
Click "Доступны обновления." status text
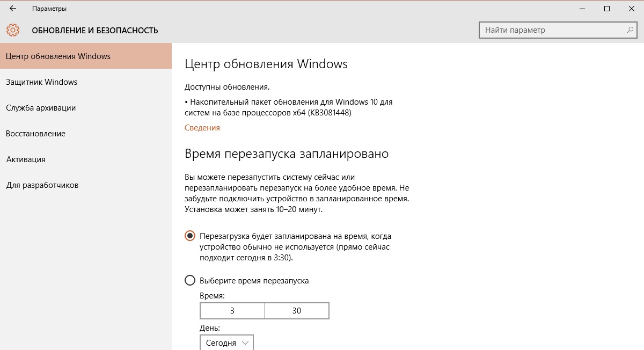[x=227, y=86]
